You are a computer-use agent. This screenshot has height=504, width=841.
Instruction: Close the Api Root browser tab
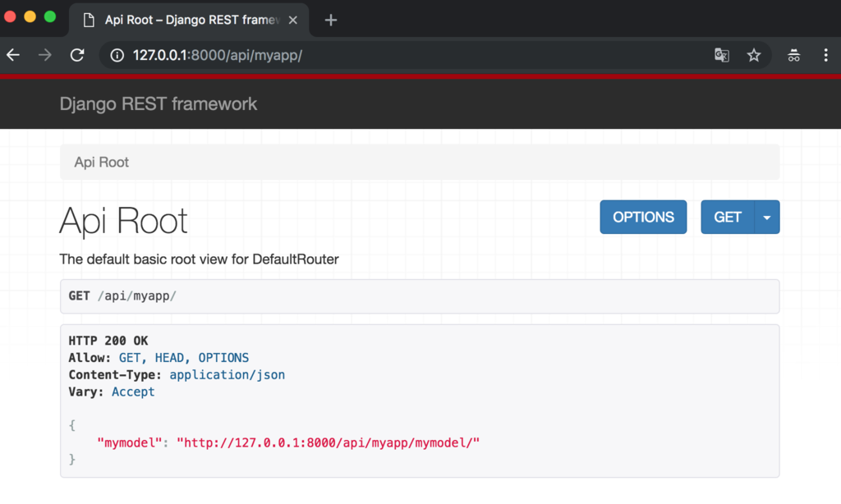click(293, 21)
